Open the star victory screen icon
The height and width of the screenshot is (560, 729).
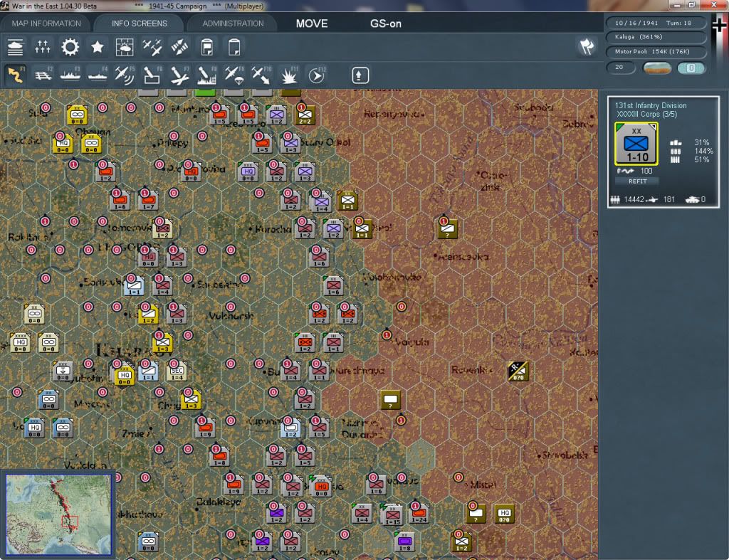97,47
